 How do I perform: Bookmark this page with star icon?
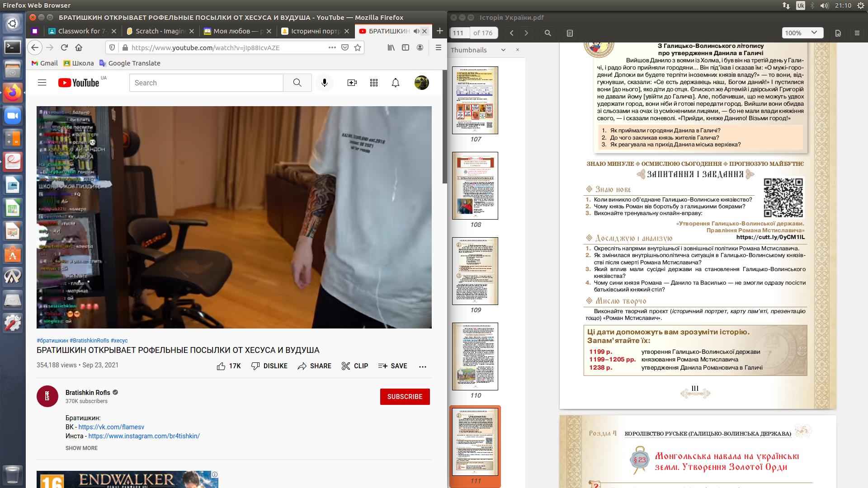tap(358, 47)
